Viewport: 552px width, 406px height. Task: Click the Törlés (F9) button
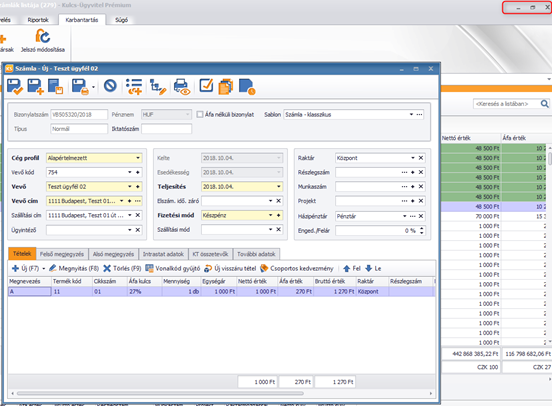122,268
